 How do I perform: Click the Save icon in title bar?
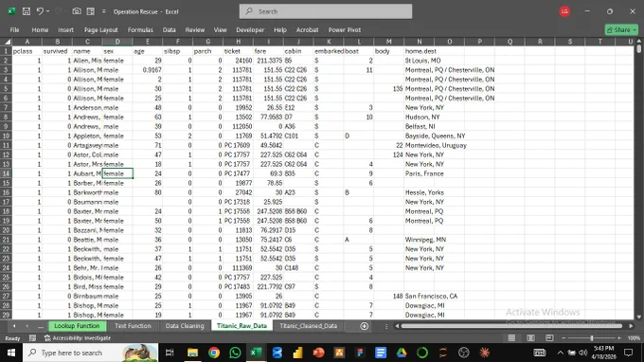click(27, 11)
